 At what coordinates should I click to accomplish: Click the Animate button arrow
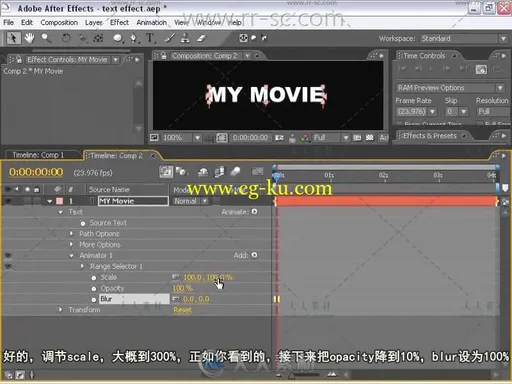click(255, 212)
